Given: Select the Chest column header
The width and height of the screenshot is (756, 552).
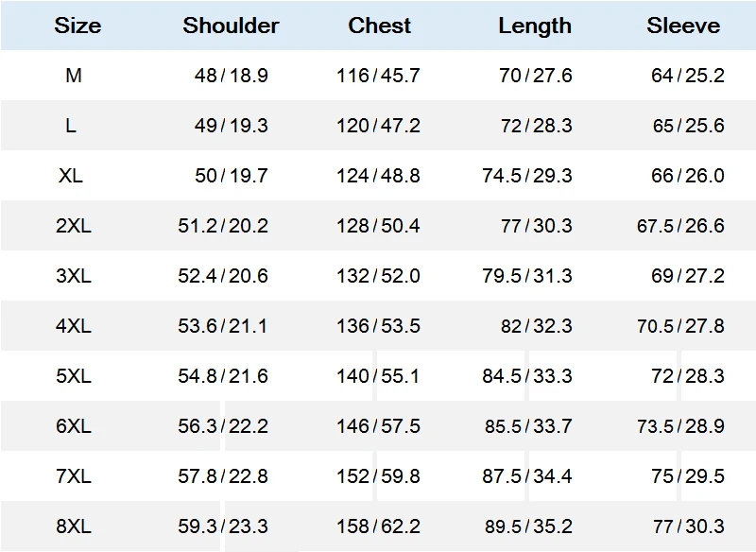Looking at the screenshot, I should (x=379, y=26).
